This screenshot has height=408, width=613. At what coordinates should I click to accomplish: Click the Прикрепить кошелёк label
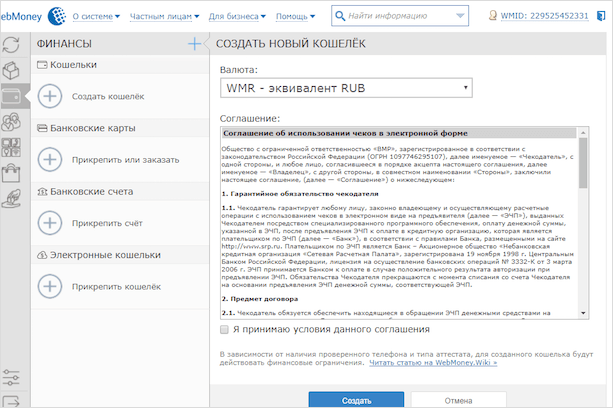pos(116,286)
